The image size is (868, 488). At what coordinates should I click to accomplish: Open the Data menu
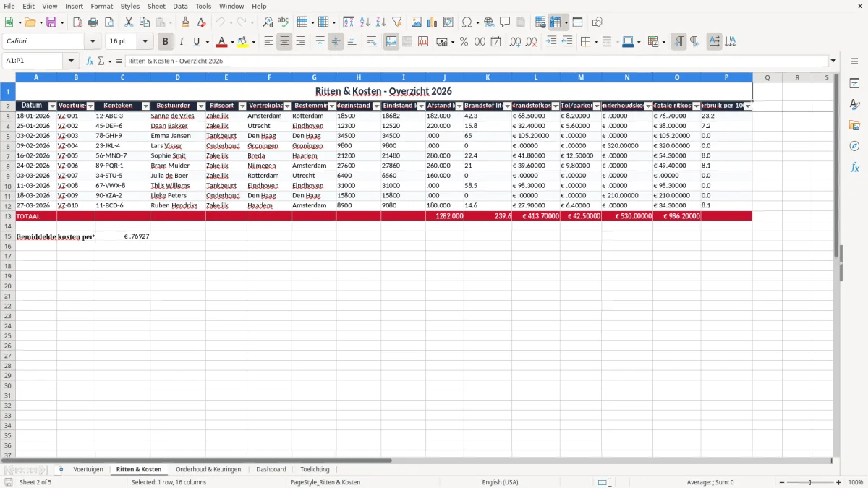pyautogui.click(x=180, y=6)
